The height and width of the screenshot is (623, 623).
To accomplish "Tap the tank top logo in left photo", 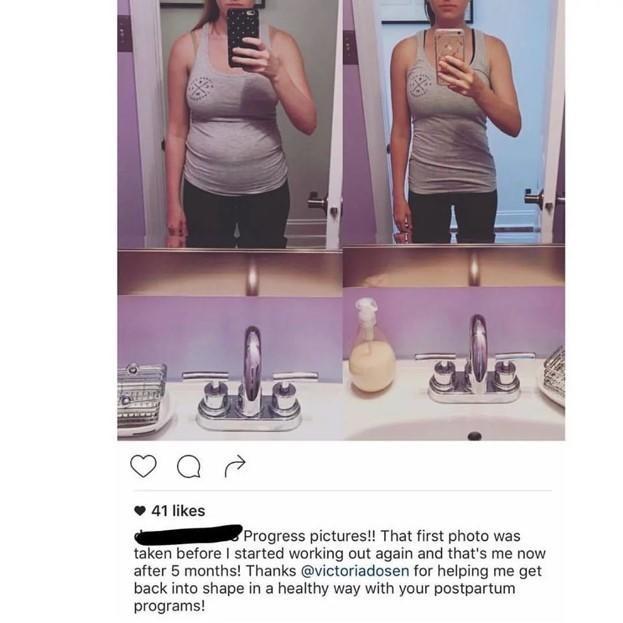I will pos(201,88).
